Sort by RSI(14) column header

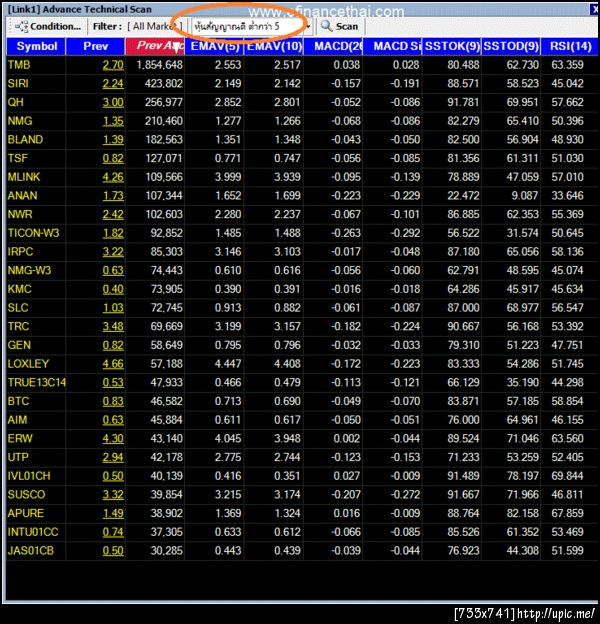569,46
